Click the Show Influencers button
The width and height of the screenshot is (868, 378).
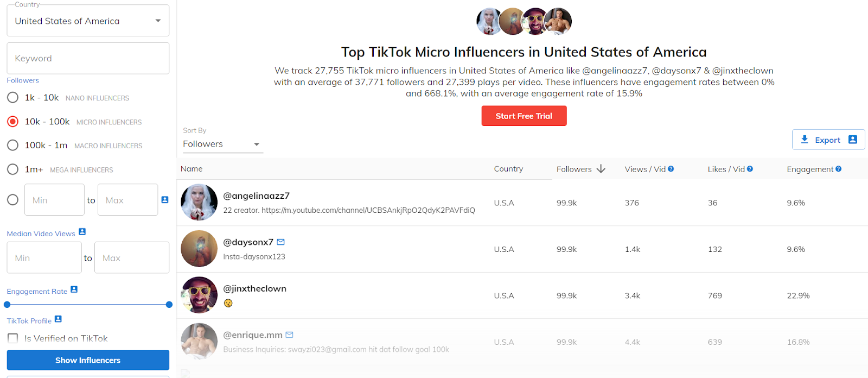point(88,360)
